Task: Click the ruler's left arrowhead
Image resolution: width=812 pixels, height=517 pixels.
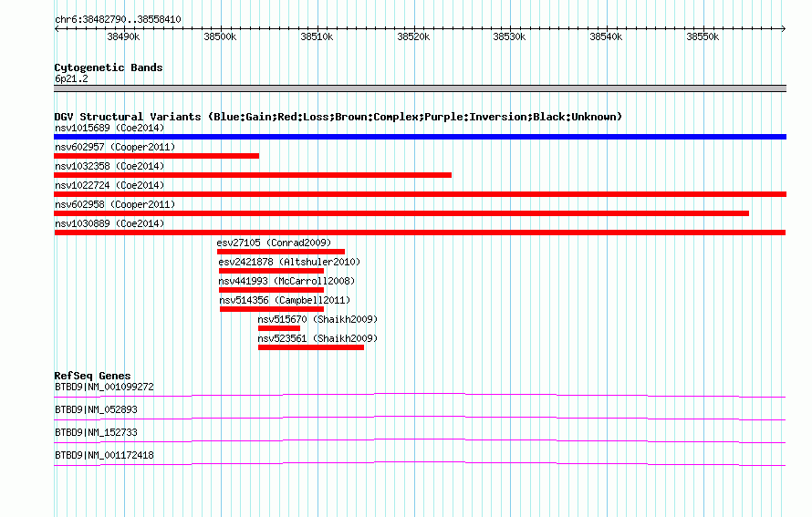Action: (57, 28)
